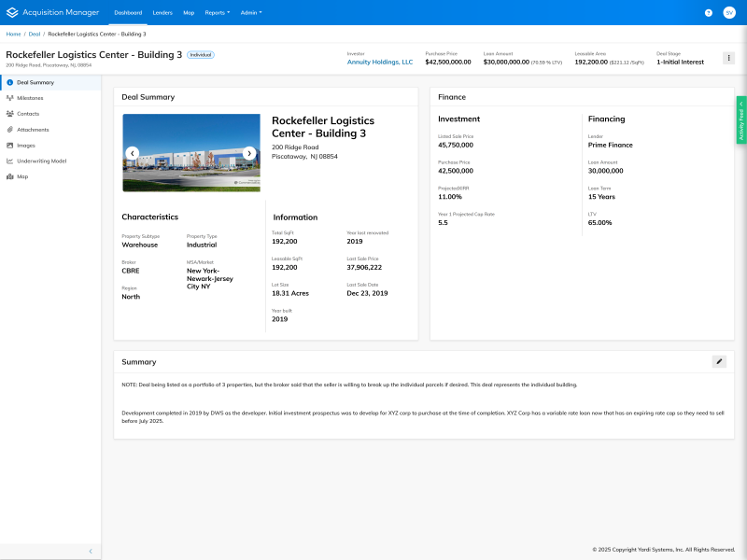747x560 pixels.
Task: Click the Acquisition Manager logo icon
Action: click(x=11, y=13)
